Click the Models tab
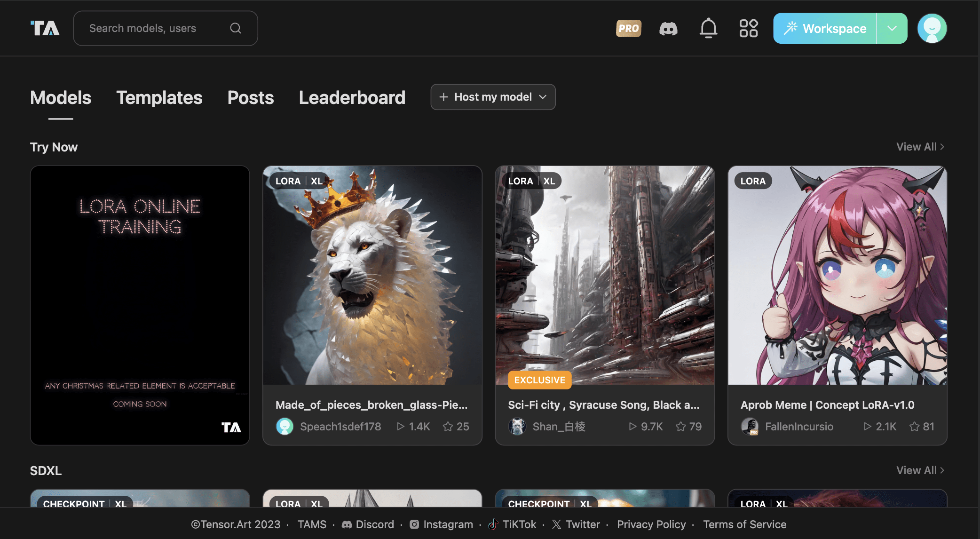Screen dimensions: 980x539 point(60,96)
